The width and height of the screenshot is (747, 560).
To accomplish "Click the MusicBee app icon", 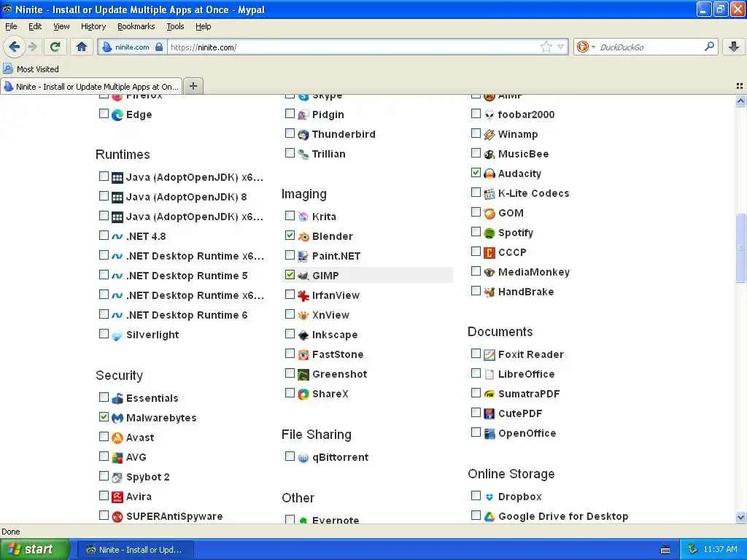I will point(489,155).
